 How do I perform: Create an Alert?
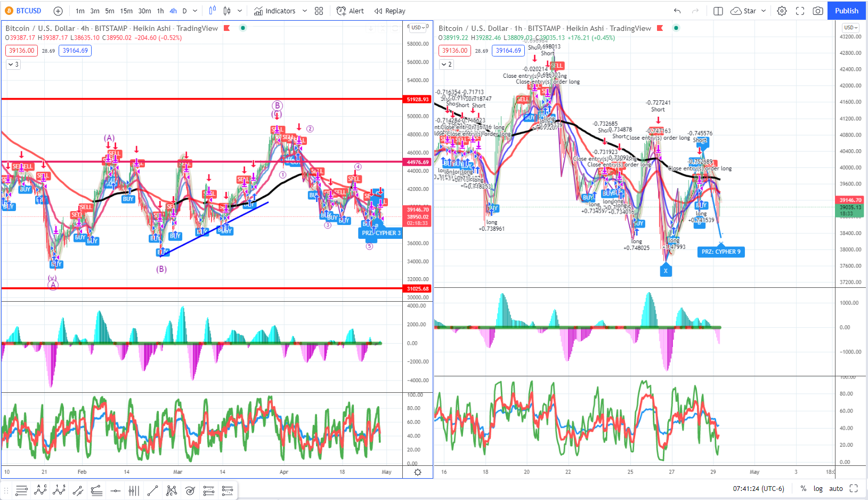(350, 11)
